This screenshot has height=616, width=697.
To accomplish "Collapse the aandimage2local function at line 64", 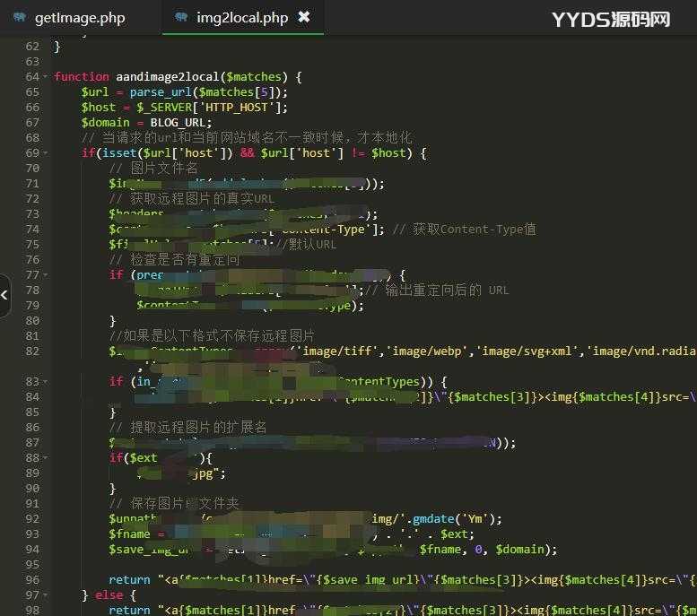I will (45, 77).
